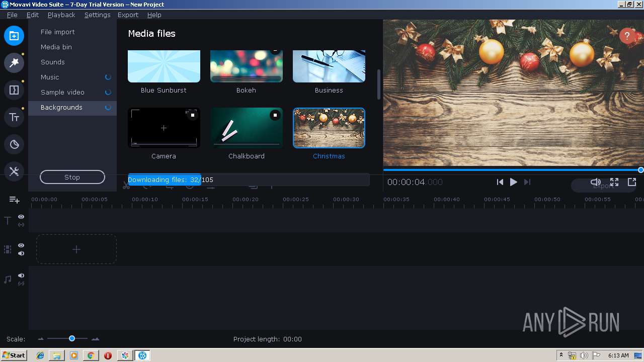Click the system tray clock 6:13 AM
The image size is (644, 362).
pos(618,355)
